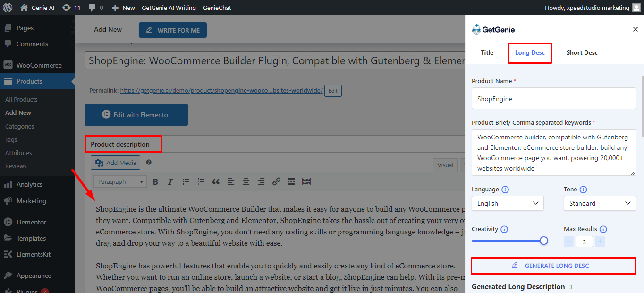Switch to the Title tab
The height and width of the screenshot is (293, 644).
(487, 52)
